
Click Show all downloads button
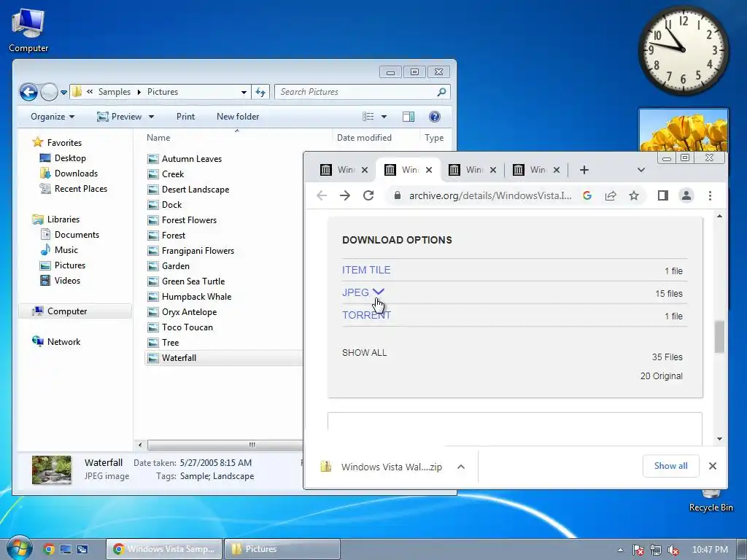tap(671, 466)
